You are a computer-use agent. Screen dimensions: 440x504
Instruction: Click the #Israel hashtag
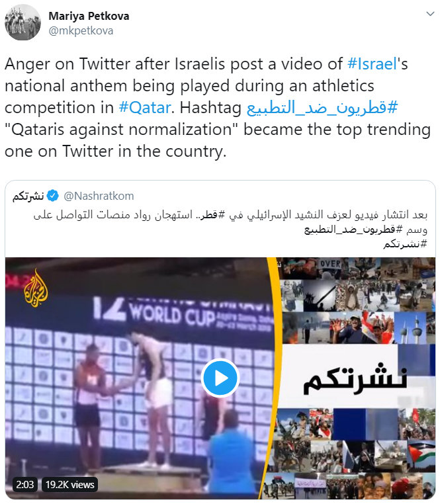pyautogui.click(x=372, y=63)
